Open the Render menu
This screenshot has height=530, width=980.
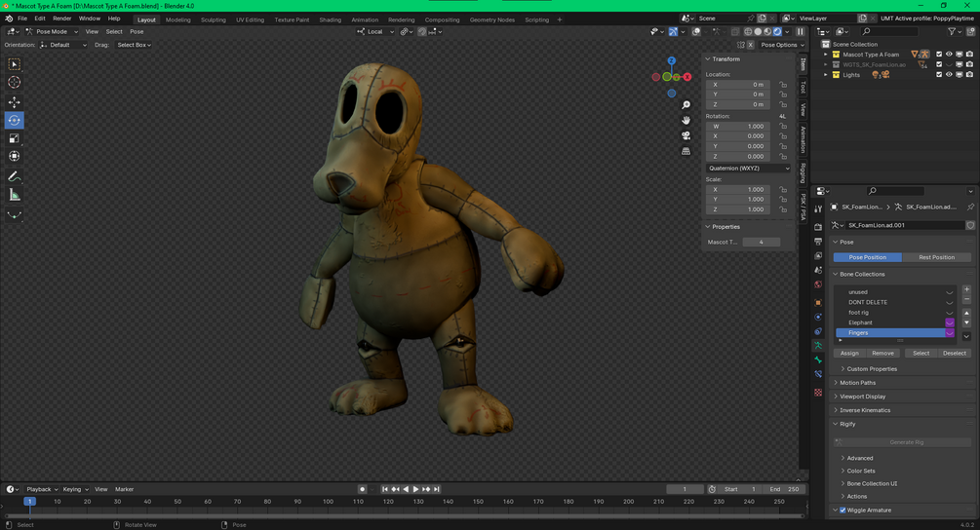click(x=61, y=19)
